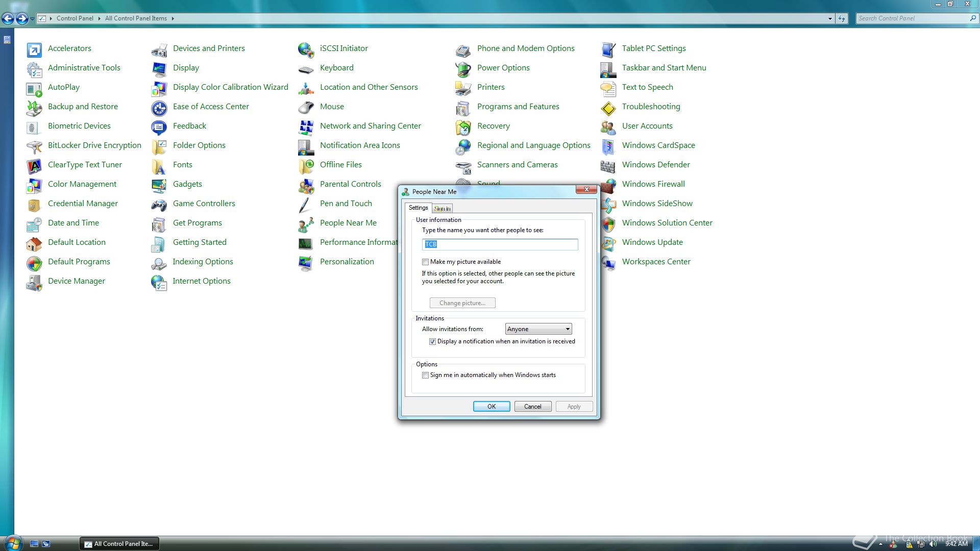
Task: Click the Back navigation button
Action: click(8, 19)
